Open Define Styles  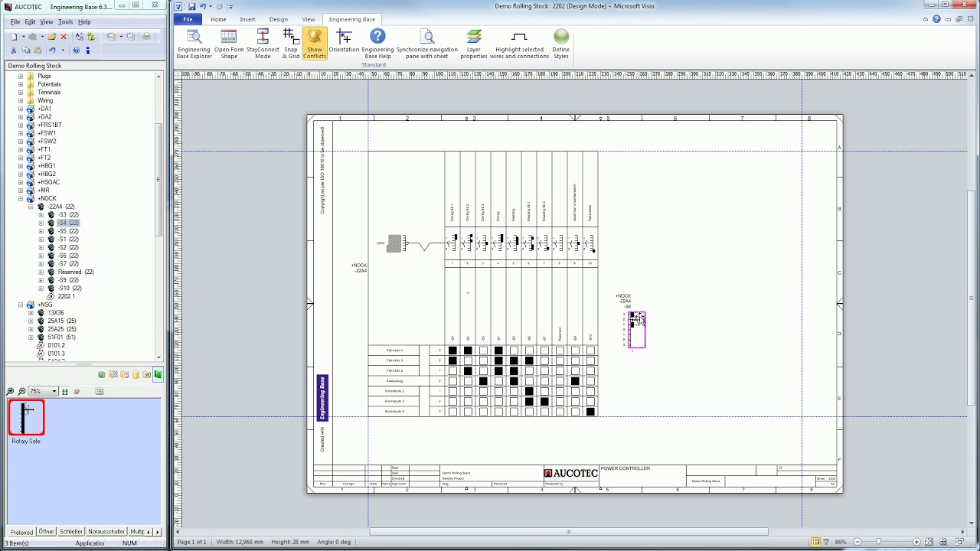tap(561, 44)
